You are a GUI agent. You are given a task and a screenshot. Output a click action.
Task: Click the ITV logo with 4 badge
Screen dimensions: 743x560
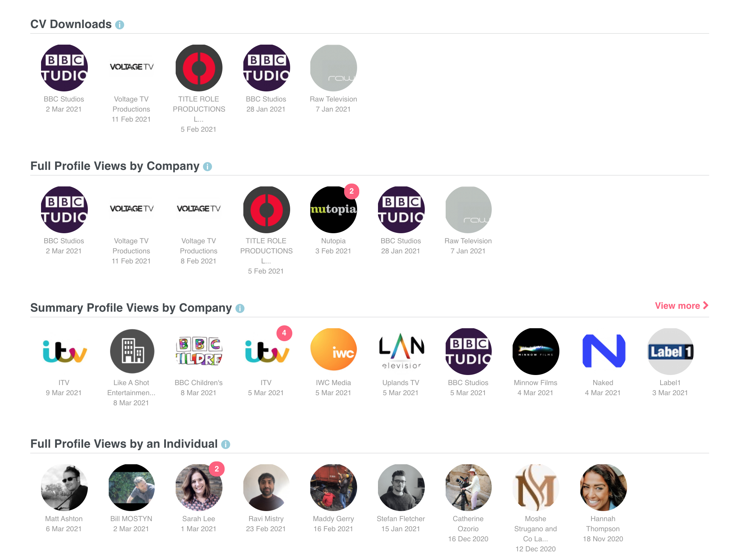[x=266, y=352]
